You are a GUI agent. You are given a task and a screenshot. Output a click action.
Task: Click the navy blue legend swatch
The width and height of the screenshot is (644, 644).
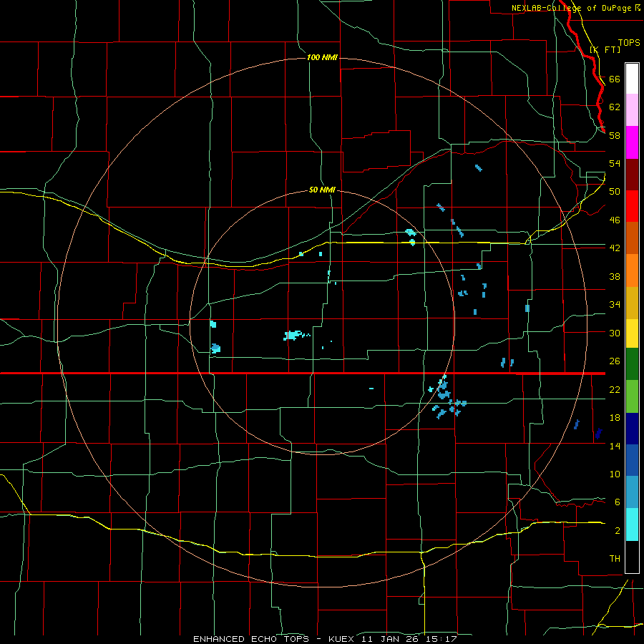pyautogui.click(x=632, y=429)
